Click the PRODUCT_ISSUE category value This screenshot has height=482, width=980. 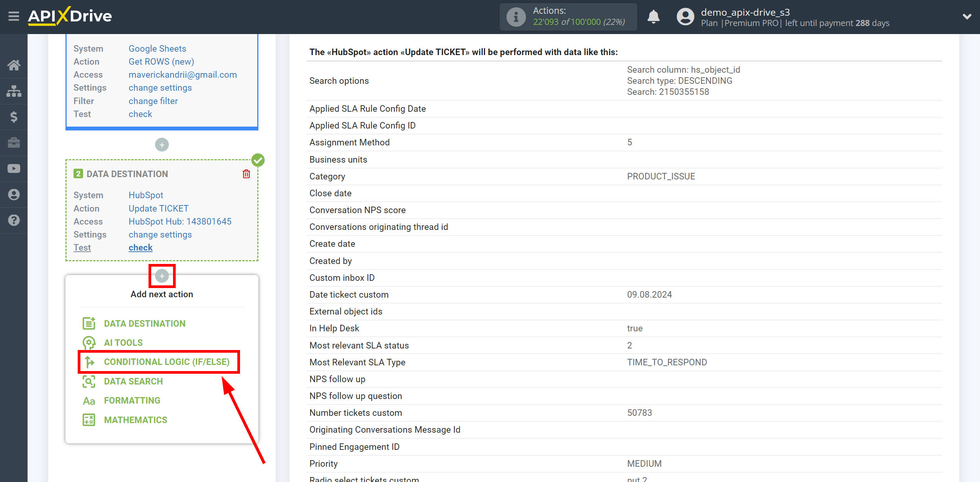[661, 176]
